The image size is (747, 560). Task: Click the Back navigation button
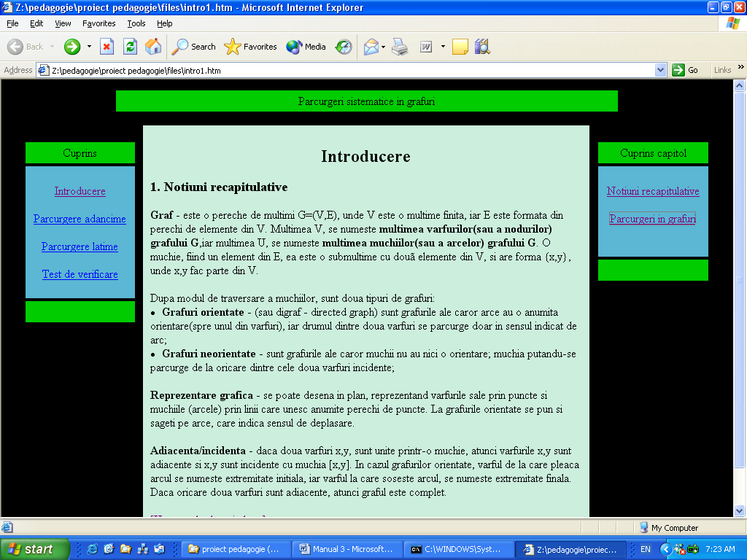26,47
